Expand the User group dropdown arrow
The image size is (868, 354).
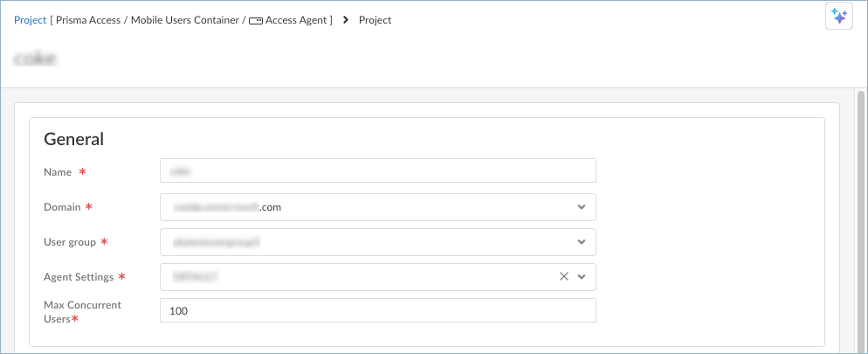coord(582,242)
